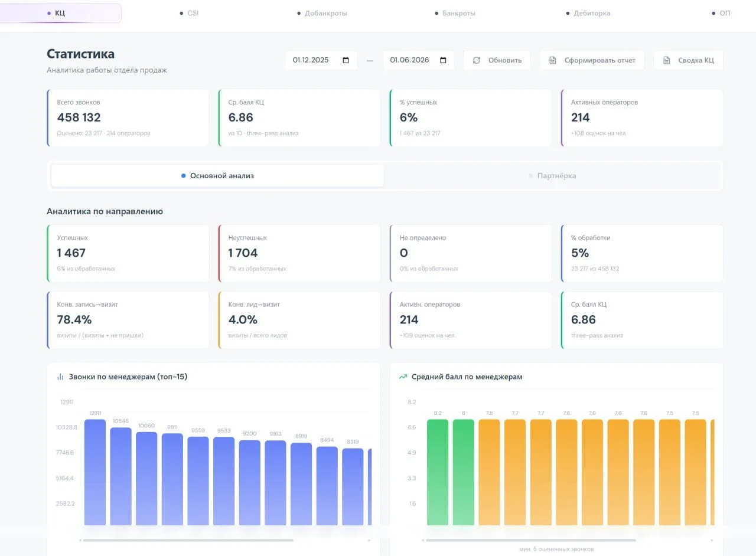Screen dimensions: 756x556
Task: Open calendar picker for end date 01.06.2026
Action: pos(444,60)
